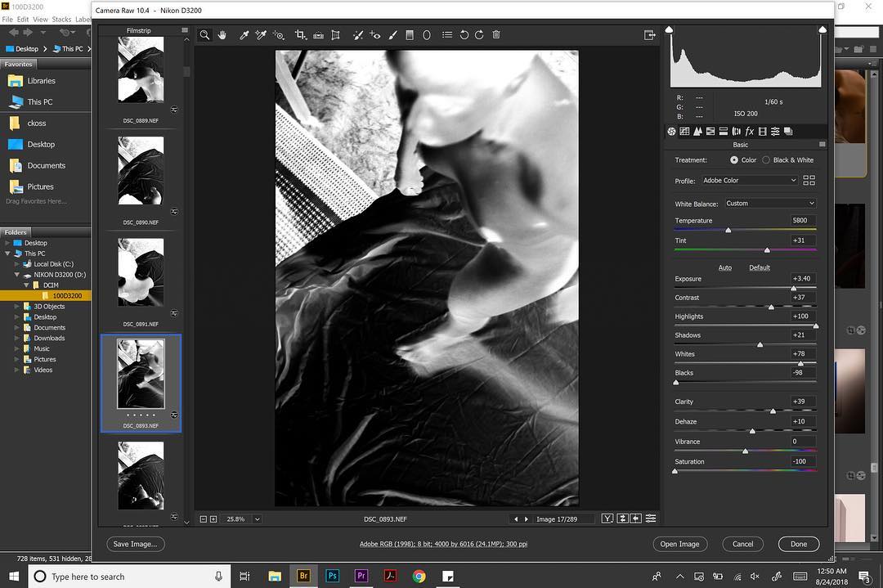This screenshot has height=588, width=883.
Task: Select the Transform tool
Action: pos(336,35)
